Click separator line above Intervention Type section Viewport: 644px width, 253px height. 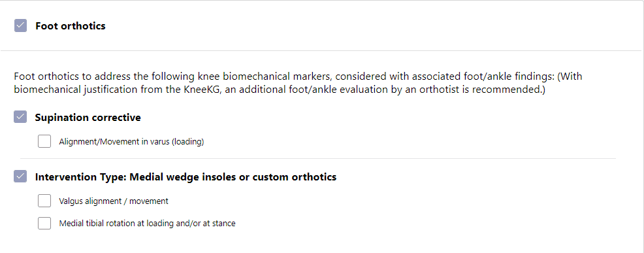318,158
